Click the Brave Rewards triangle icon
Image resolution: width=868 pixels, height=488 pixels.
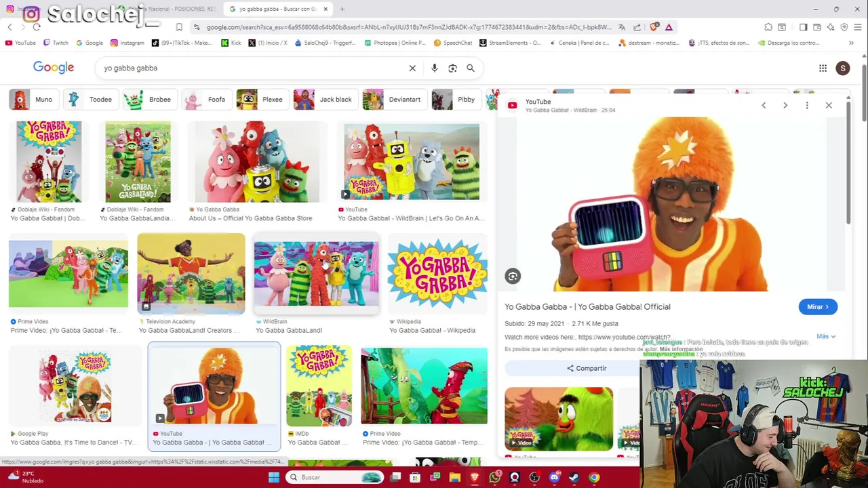tap(669, 27)
